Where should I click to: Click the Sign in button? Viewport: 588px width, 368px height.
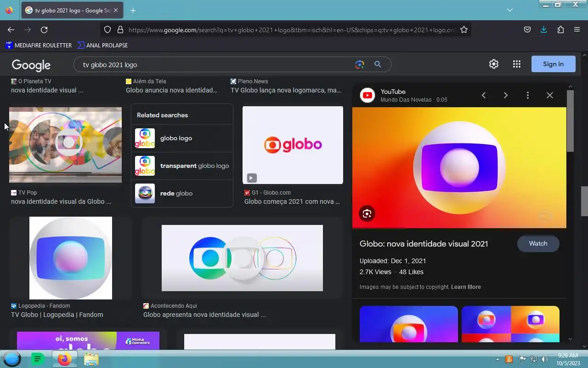pyautogui.click(x=553, y=64)
